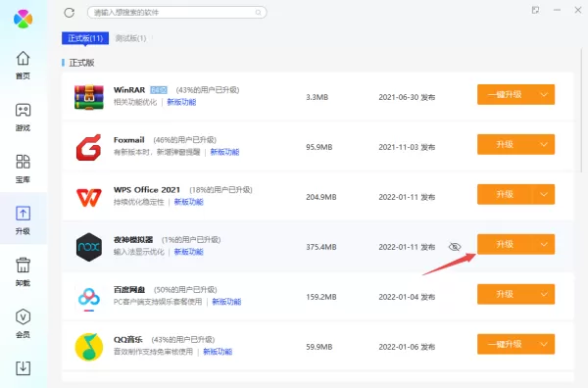This screenshot has width=588, height=388.
Task: Open 新版功能 link for Foxmail
Action: click(224, 152)
